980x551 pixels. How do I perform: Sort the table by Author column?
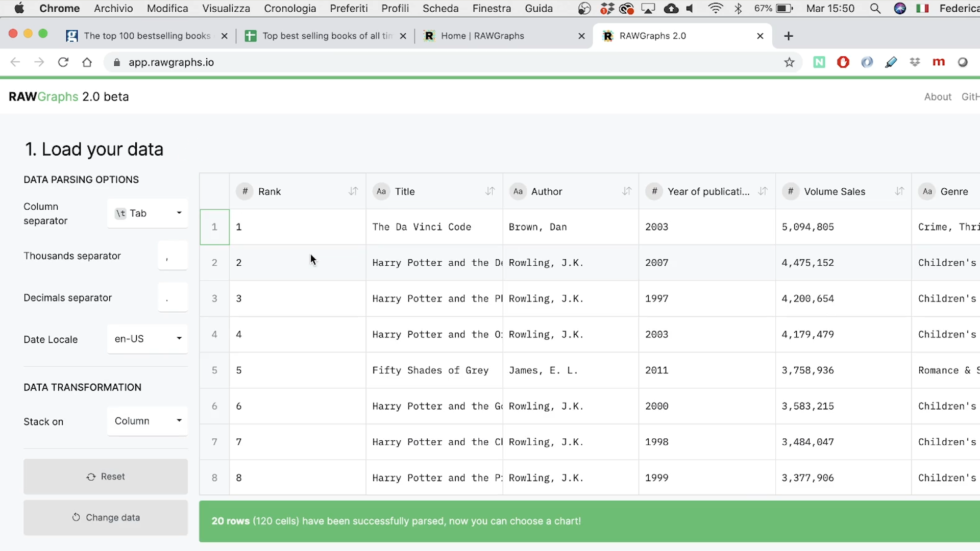tap(627, 191)
